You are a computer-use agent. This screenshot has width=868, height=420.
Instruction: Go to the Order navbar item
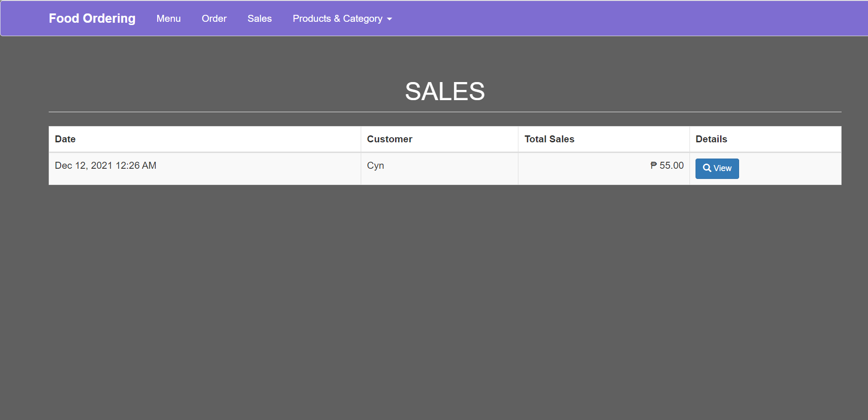(214, 19)
